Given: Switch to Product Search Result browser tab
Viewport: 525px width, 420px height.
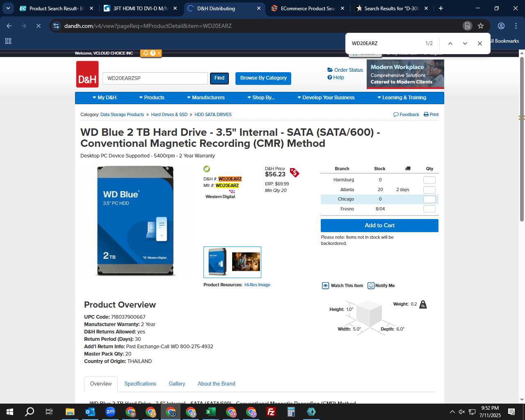Looking at the screenshot, I should (x=56, y=8).
